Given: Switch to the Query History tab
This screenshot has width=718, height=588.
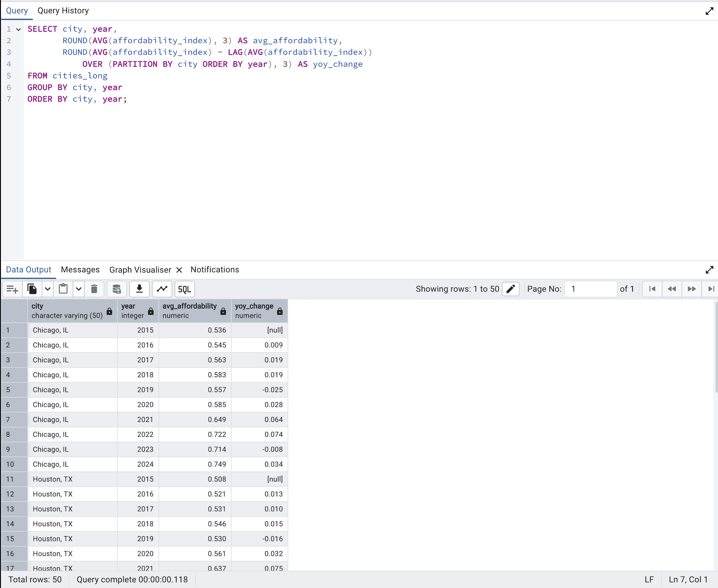Looking at the screenshot, I should pyautogui.click(x=63, y=10).
